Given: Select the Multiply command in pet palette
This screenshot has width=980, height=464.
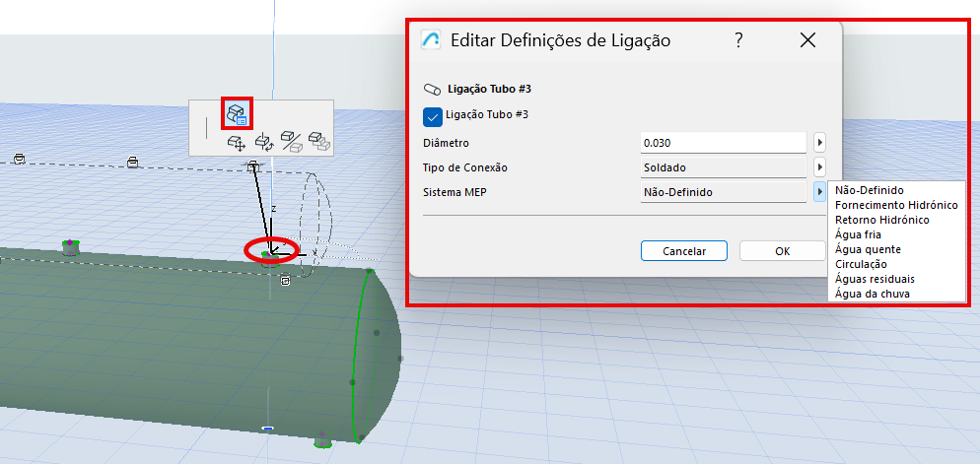Looking at the screenshot, I should point(319,142).
